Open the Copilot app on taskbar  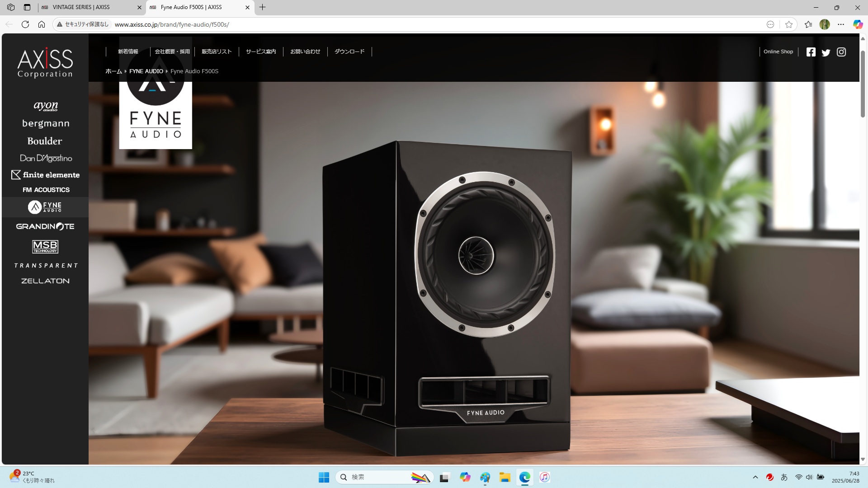point(465,477)
